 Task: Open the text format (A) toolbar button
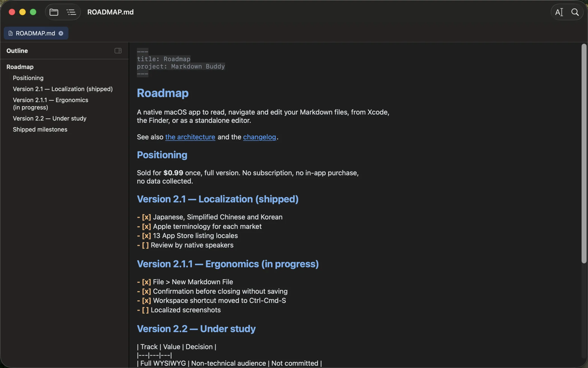[559, 12]
